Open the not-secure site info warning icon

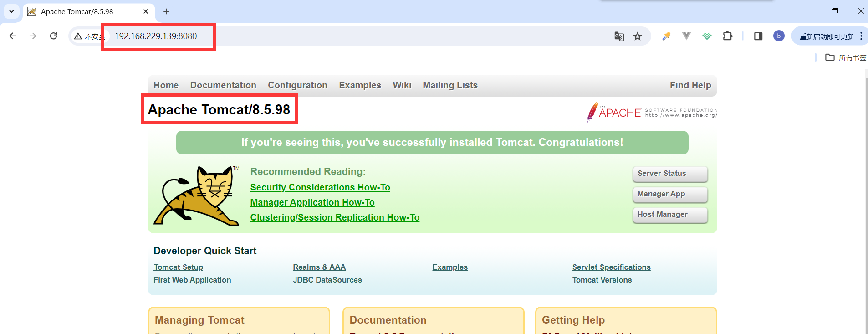click(x=78, y=36)
